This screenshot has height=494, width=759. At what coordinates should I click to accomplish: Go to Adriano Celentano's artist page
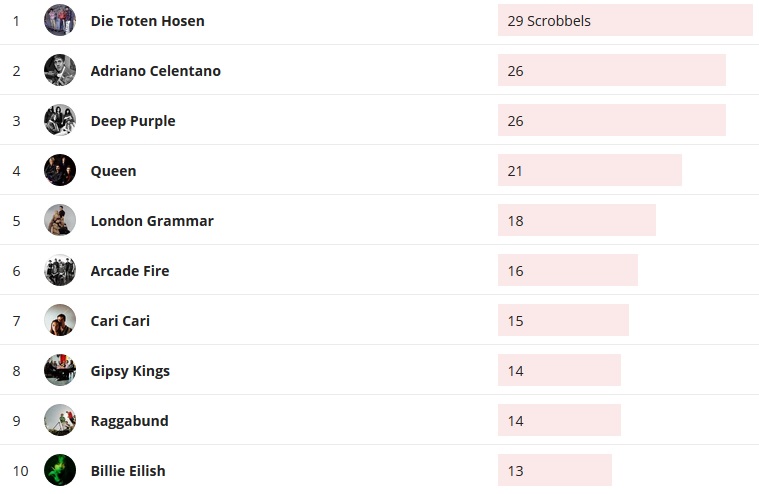click(155, 71)
